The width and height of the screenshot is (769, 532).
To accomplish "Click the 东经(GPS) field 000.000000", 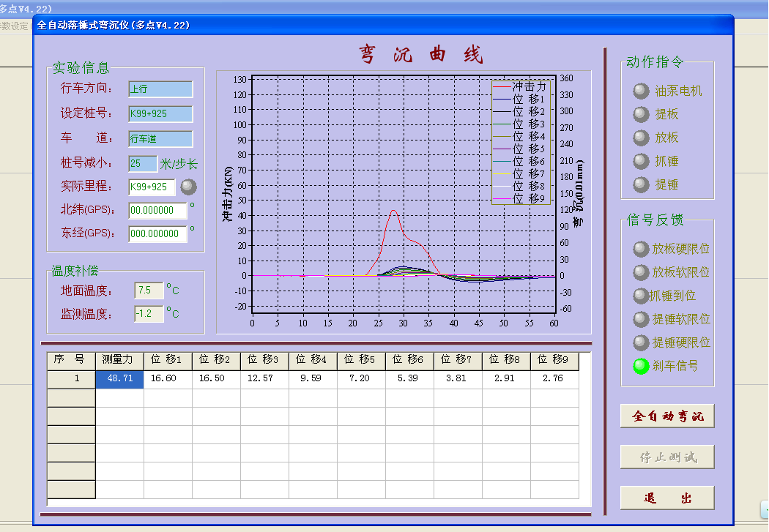I will coord(157,233).
